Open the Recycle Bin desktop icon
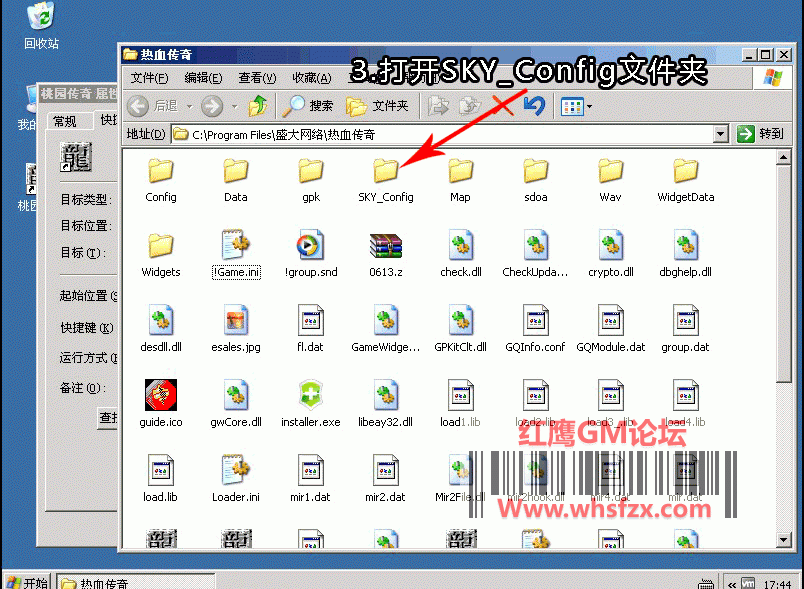This screenshot has height=589, width=804. (42, 26)
